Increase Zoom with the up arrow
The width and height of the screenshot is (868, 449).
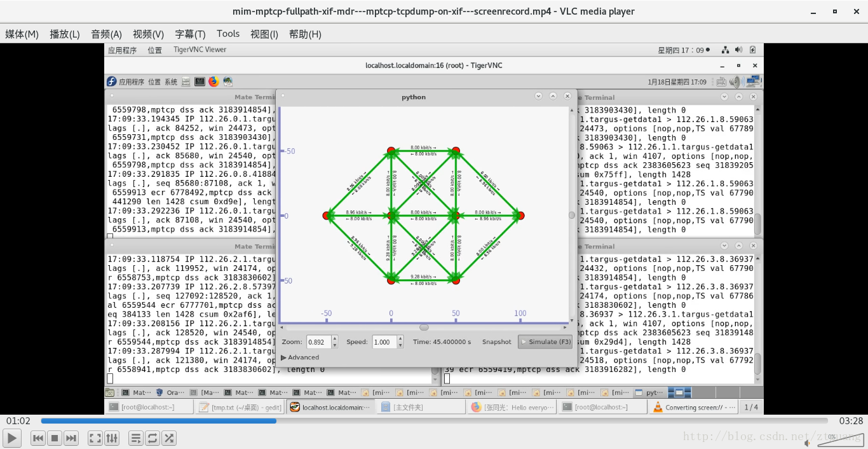click(x=336, y=338)
